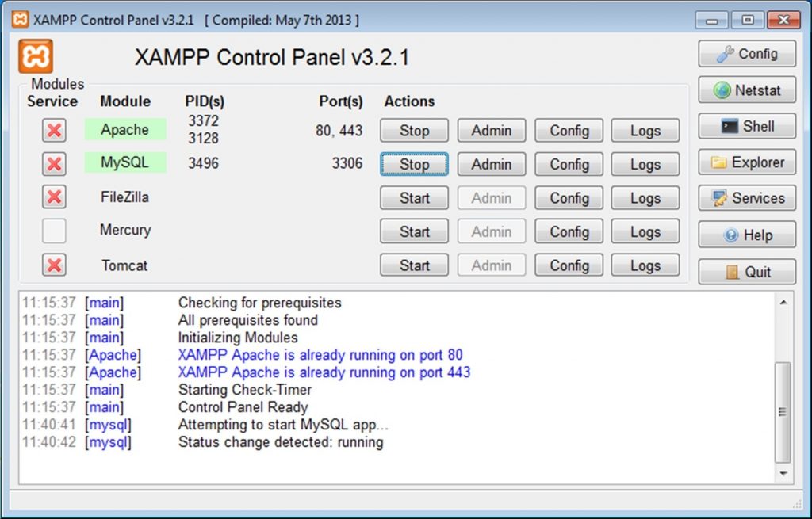Screen dimensions: 812x519
Task: Click log line 'Status change detected: running'
Action: click(x=282, y=442)
